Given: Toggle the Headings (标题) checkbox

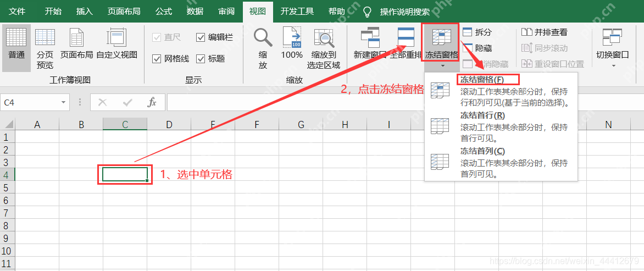Looking at the screenshot, I should (x=201, y=59).
